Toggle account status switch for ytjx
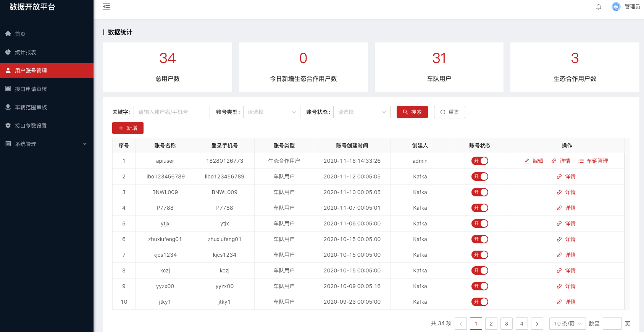The image size is (644, 332). [479, 223]
